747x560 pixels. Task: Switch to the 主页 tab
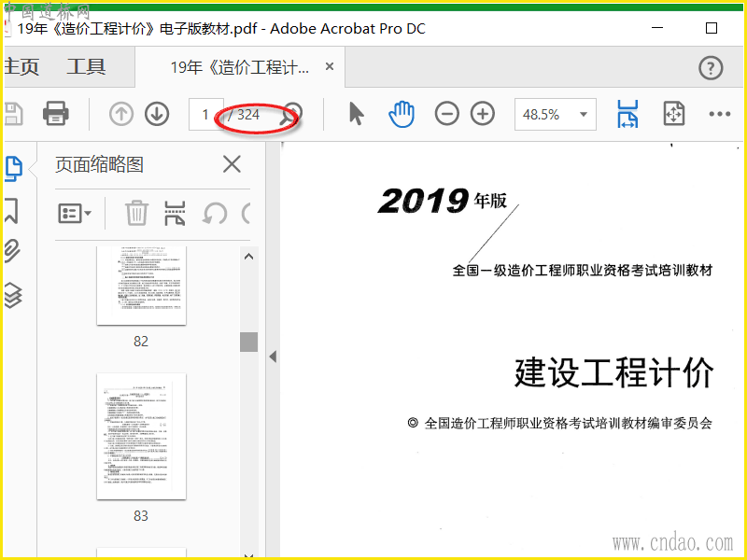(21, 66)
